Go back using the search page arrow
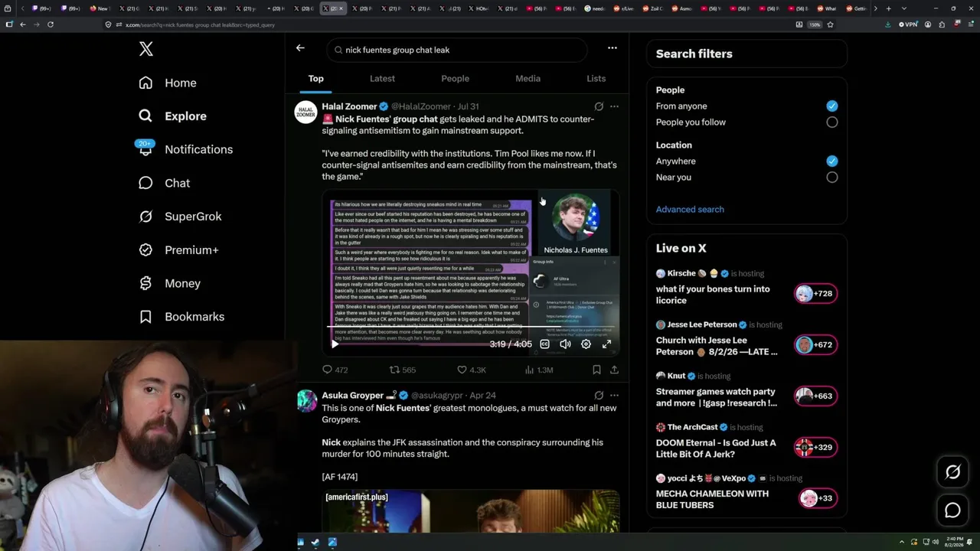The height and width of the screenshot is (551, 980). [300, 48]
